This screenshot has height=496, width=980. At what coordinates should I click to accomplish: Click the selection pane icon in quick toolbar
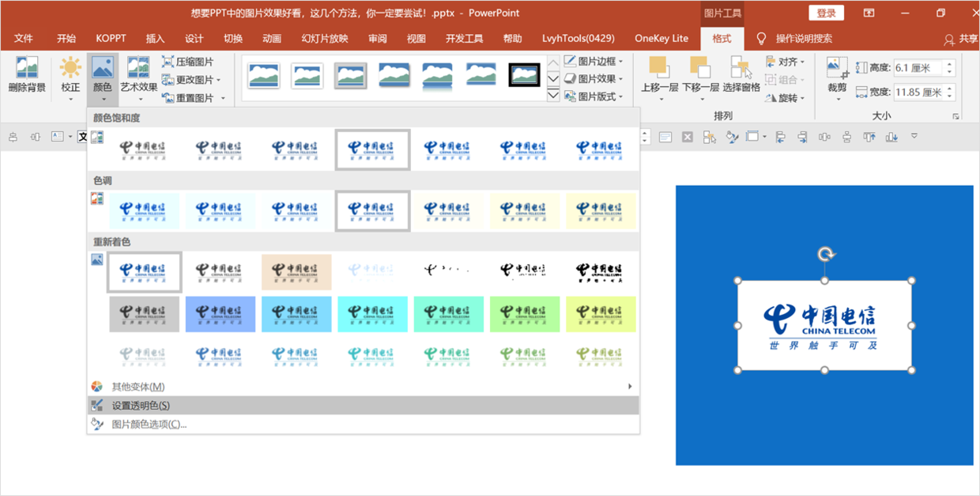point(710,137)
